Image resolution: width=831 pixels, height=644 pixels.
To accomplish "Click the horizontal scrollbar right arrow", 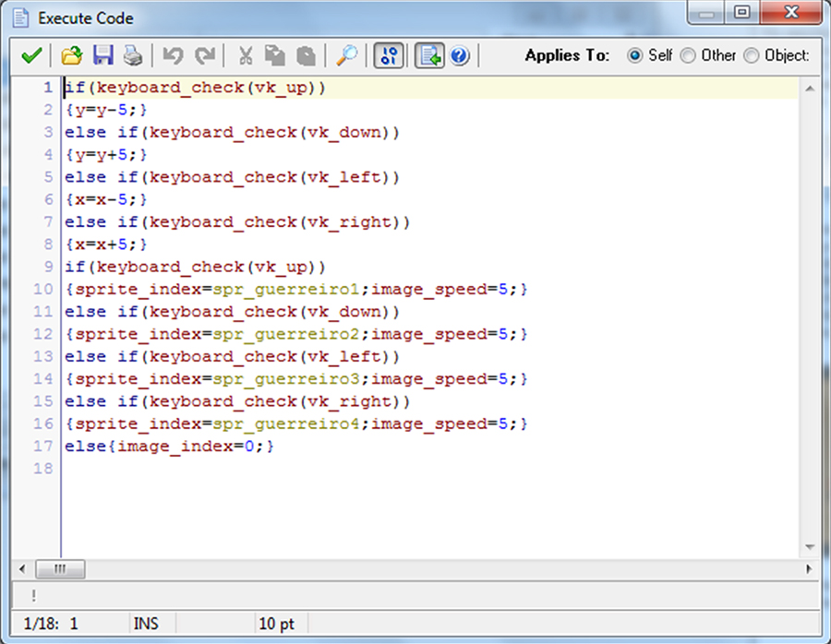I will click(x=809, y=568).
